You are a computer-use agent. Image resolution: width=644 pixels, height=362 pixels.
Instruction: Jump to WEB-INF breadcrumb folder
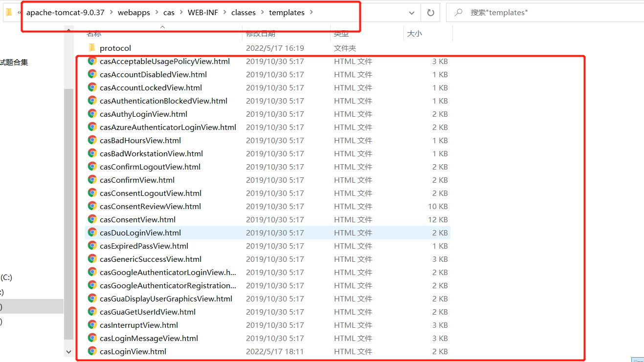tap(203, 13)
